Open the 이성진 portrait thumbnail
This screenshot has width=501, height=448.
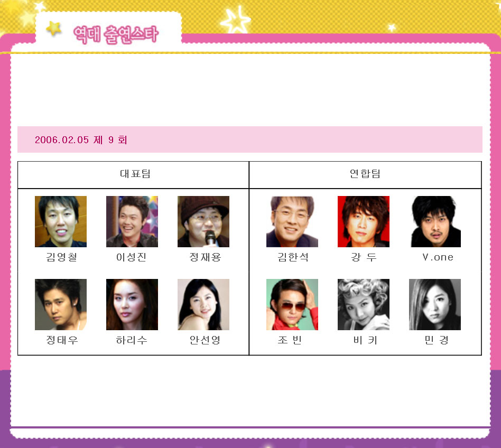132,221
